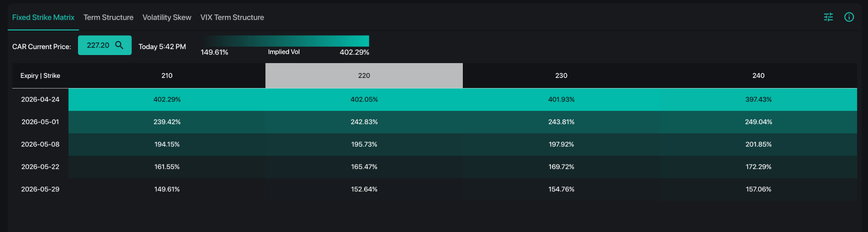
Task: Select the 240 strike column header
Action: [758, 76]
